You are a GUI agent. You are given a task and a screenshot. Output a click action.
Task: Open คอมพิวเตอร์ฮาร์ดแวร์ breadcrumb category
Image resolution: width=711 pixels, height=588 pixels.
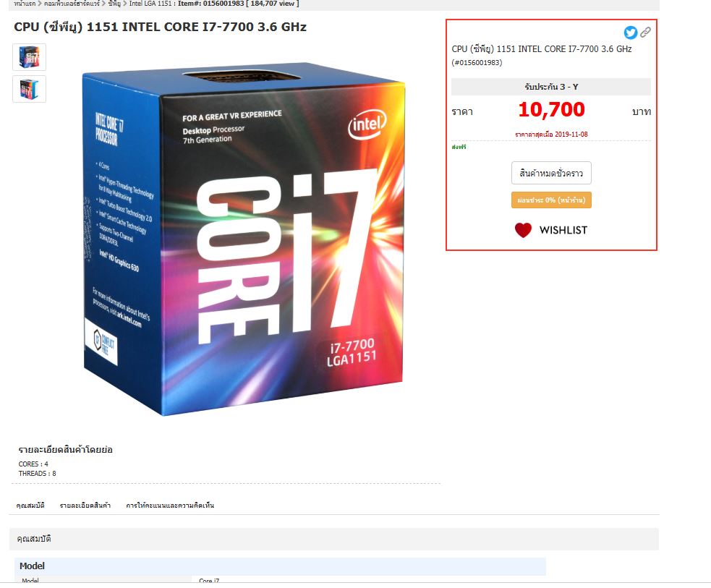(72, 4)
